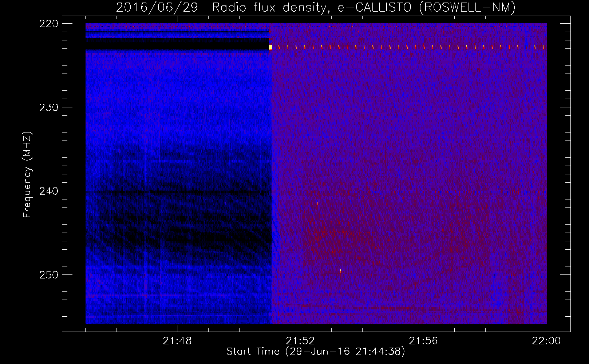Image resolution: width=589 pixels, height=364 pixels.
Task: Click the 'Start Time (29-Jun-16 21:44:38)' label
Action: (x=316, y=352)
